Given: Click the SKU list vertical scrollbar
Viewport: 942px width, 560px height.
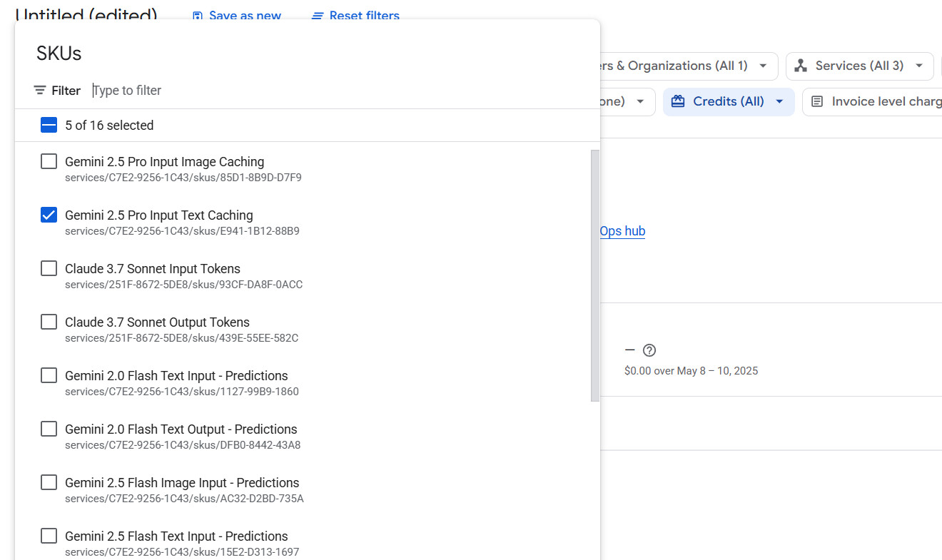Looking at the screenshot, I should pyautogui.click(x=595, y=275).
